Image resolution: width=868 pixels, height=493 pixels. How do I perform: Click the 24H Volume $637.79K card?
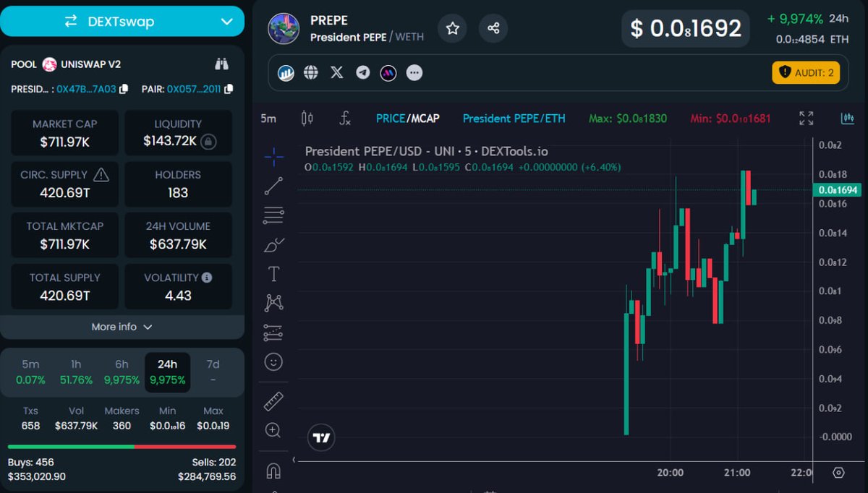pyautogui.click(x=178, y=235)
